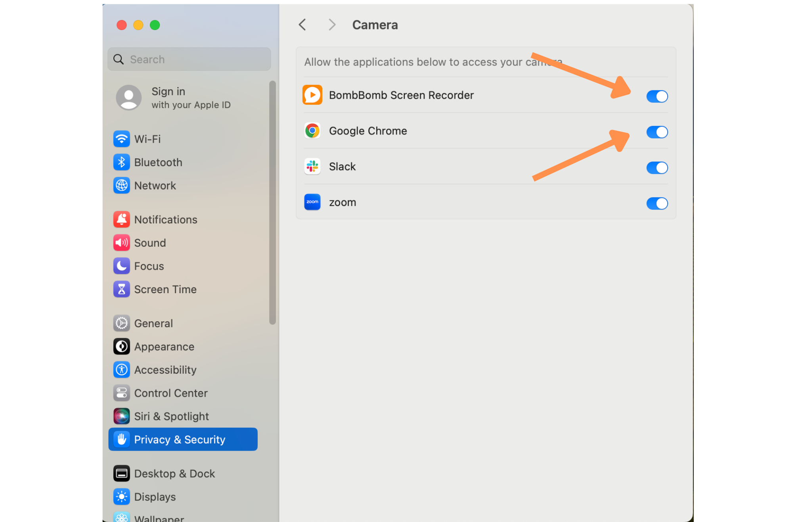Click the Google Chrome app icon
The image size is (812, 522).
(312, 131)
